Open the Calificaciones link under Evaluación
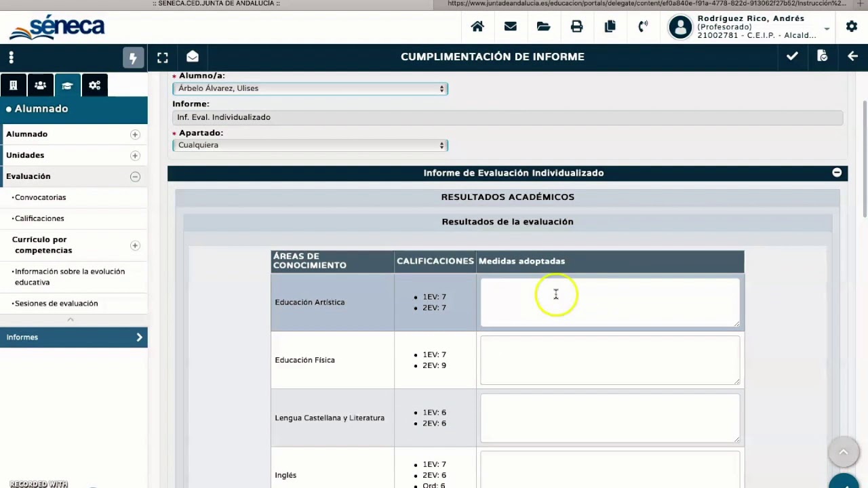868x488 pixels. coord(39,218)
